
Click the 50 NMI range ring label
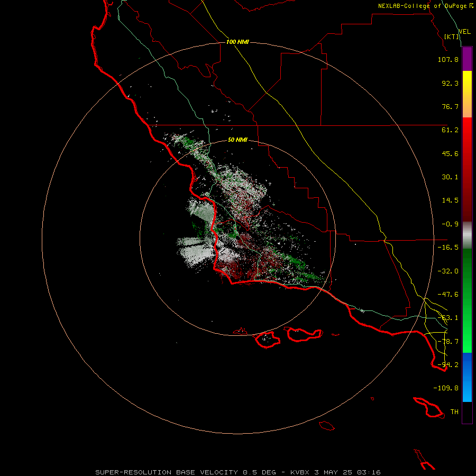237,140
